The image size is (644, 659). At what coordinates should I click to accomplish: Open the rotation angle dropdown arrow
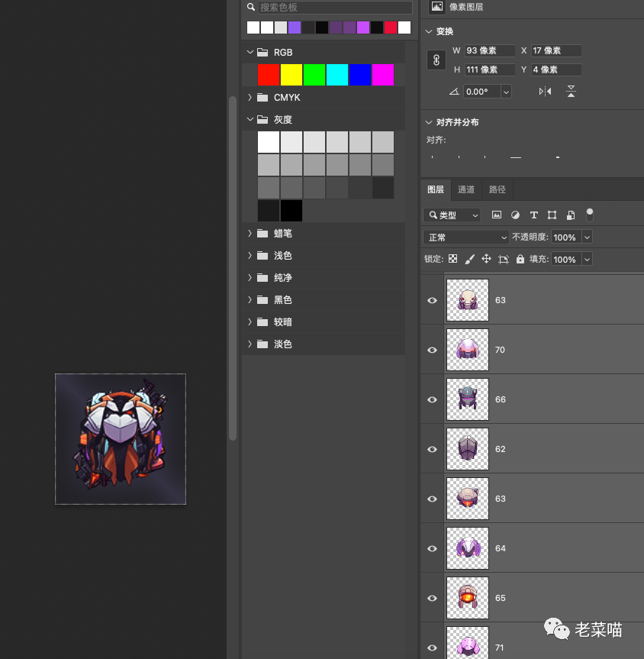(x=506, y=92)
